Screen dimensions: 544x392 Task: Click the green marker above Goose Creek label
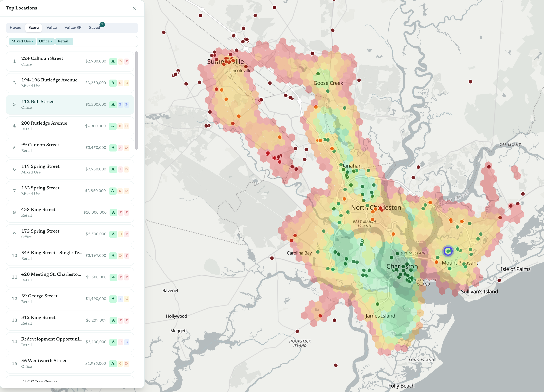click(x=318, y=73)
